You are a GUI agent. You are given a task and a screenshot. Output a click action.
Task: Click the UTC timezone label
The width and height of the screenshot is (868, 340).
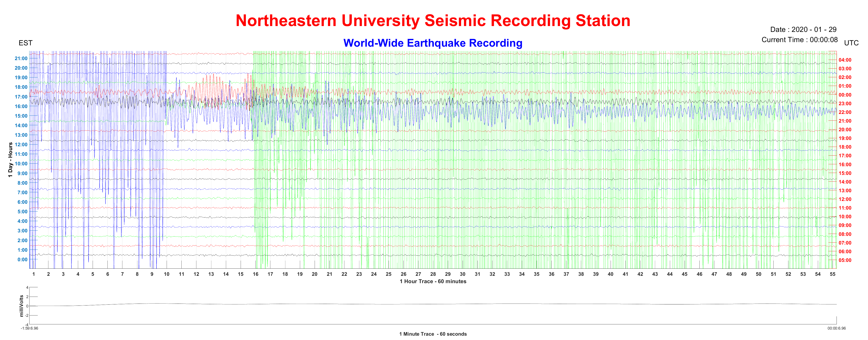click(851, 43)
